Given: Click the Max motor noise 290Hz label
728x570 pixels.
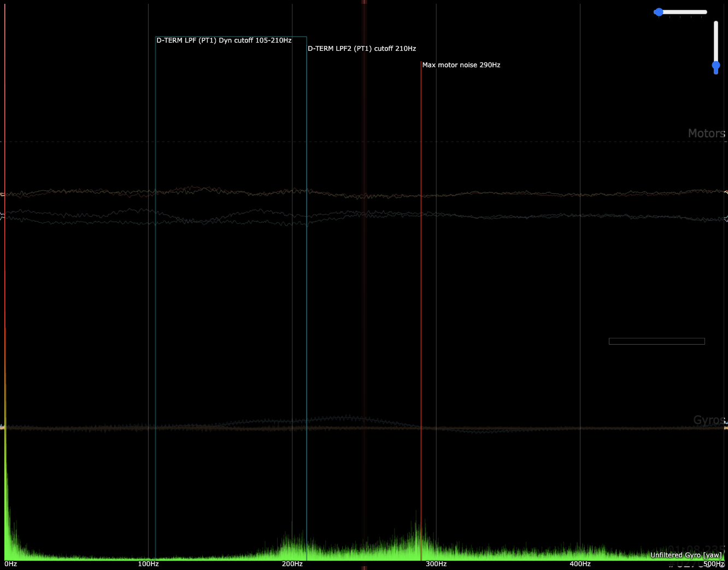Looking at the screenshot, I should [x=461, y=65].
